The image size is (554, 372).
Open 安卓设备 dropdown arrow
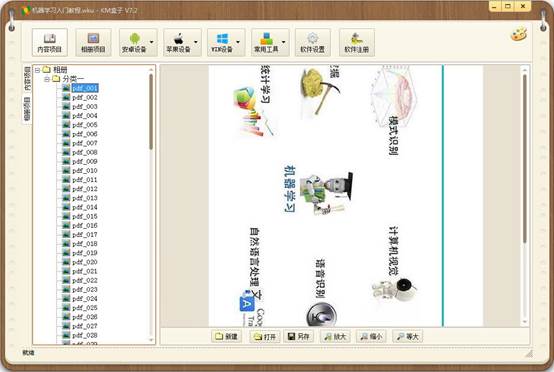click(x=152, y=42)
